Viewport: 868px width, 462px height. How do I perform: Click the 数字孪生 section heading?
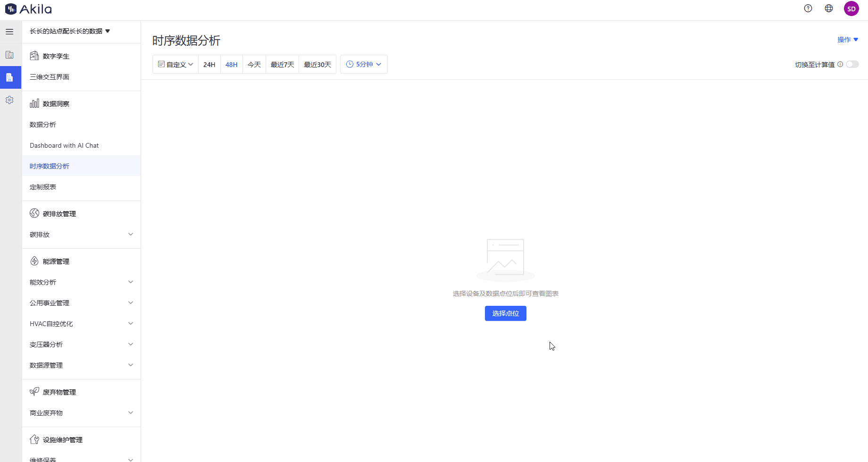56,56
